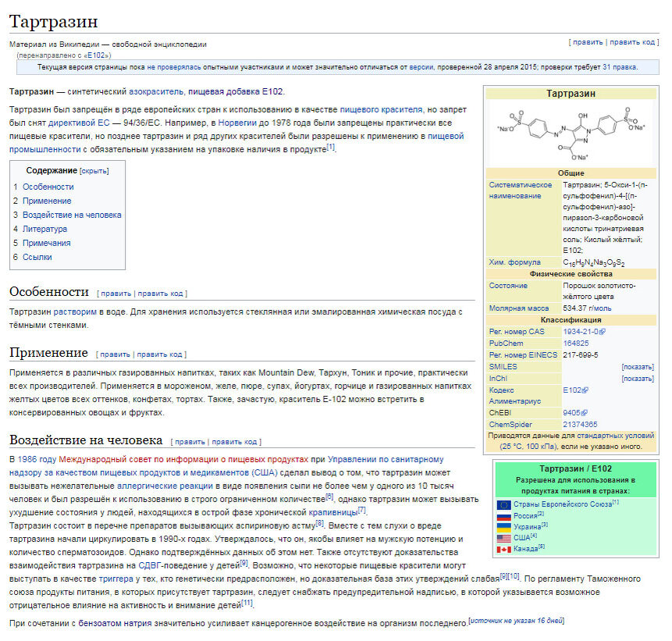This screenshot has height=641, width=672.
Task: Open the 'Украина' country link
Action: [527, 527]
